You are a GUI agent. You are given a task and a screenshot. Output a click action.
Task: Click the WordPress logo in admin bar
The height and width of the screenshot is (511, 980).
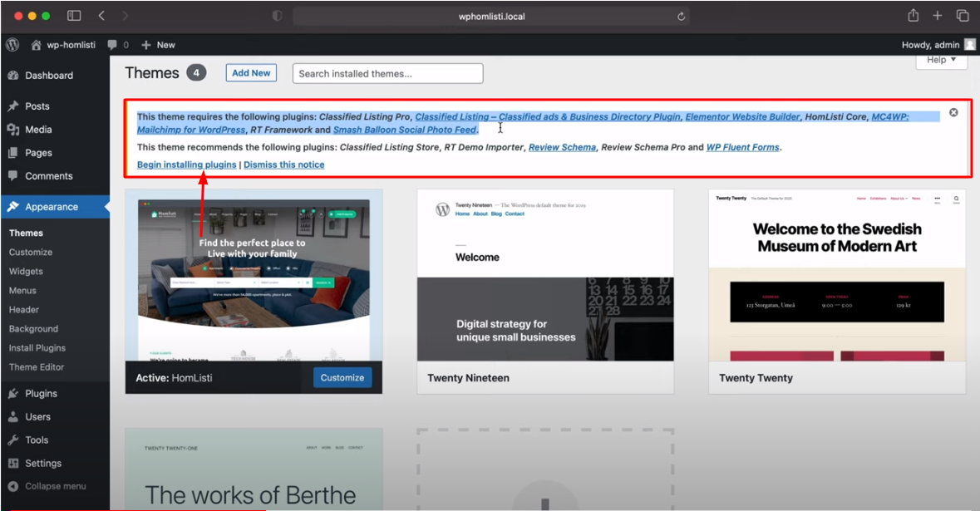point(12,45)
